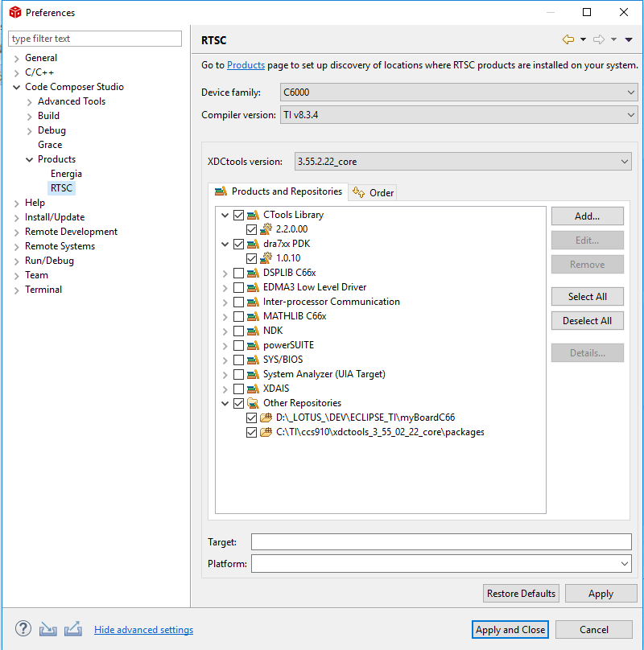Click the xdctools packages repository folder icon
The width and height of the screenshot is (644, 650).
pos(266,432)
